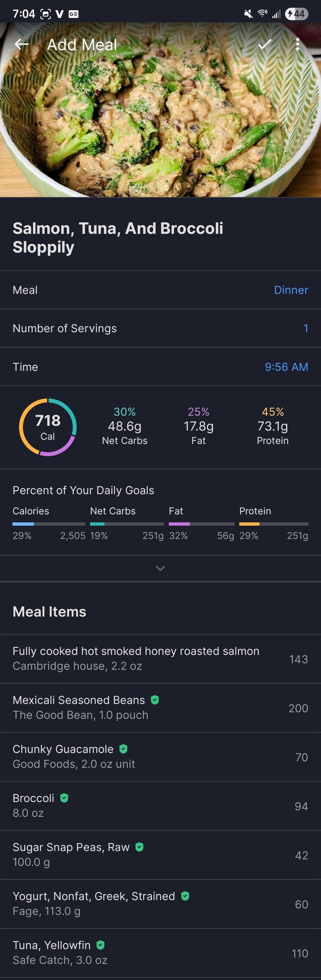Open the hot smoked honey roasted salmon item
The height and width of the screenshot is (980, 321).
click(x=136, y=658)
